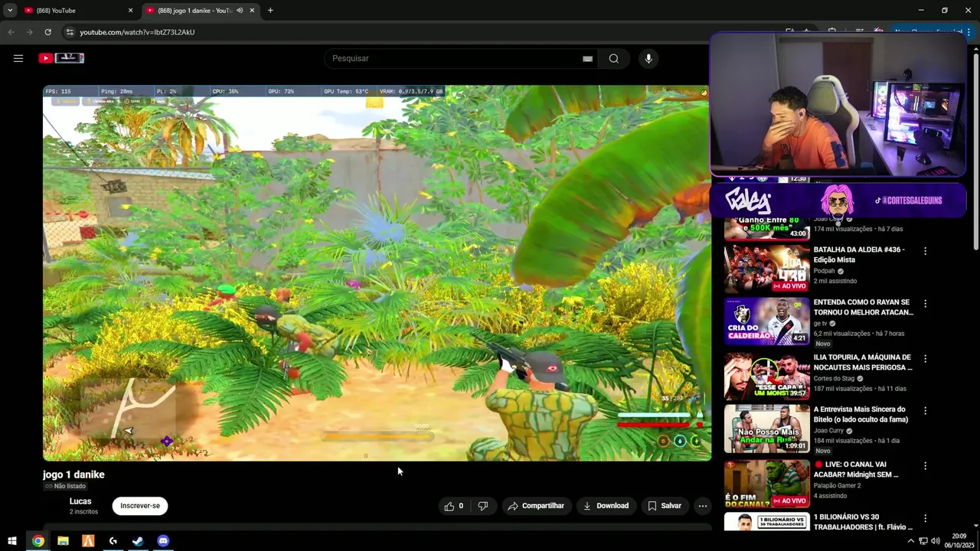Click the É O FIM DO CANAL live thumbnail
This screenshot has height=551, width=980.
click(x=767, y=484)
